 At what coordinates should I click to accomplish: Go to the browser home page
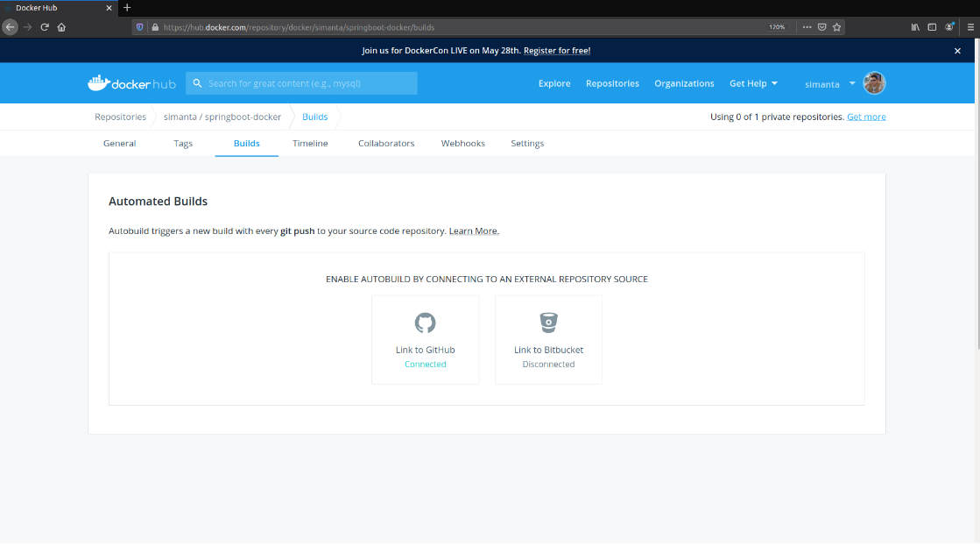coord(61,27)
